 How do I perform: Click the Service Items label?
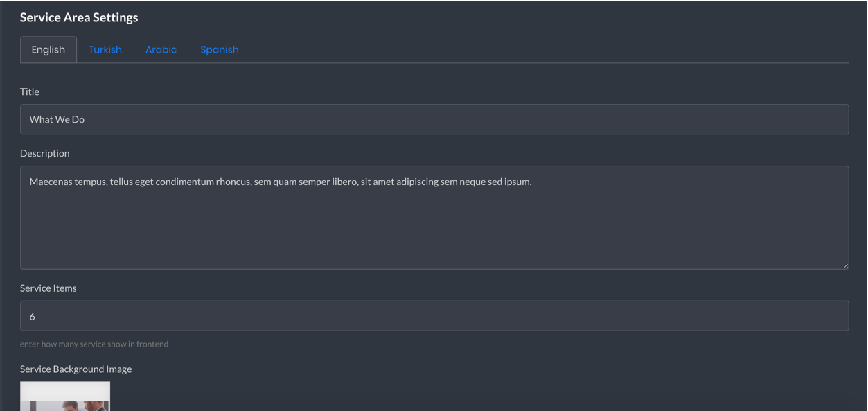coord(48,288)
